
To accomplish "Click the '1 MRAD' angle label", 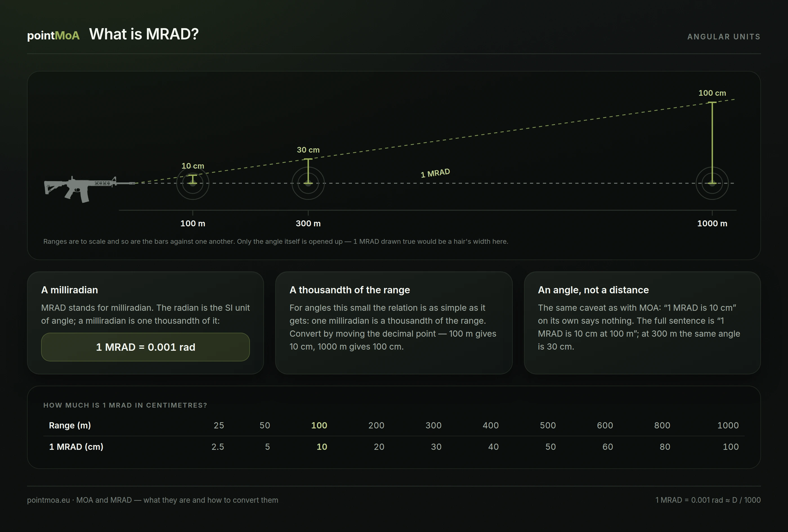I will (435, 173).
